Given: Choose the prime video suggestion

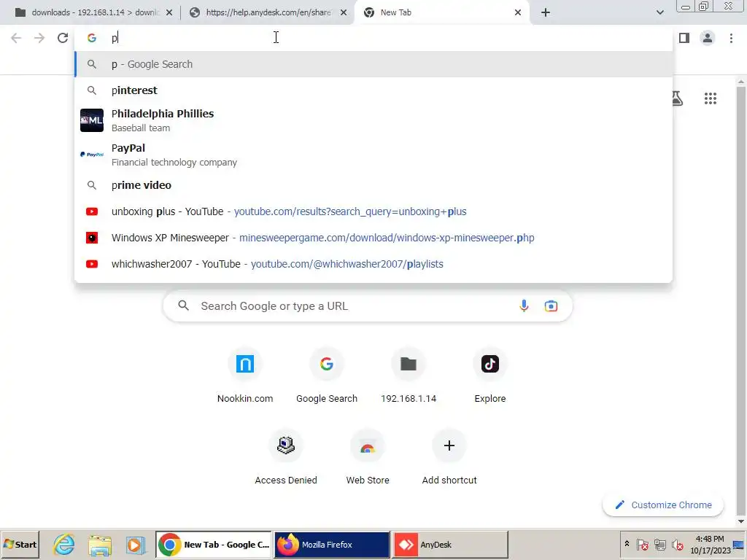Looking at the screenshot, I should [x=373, y=185].
